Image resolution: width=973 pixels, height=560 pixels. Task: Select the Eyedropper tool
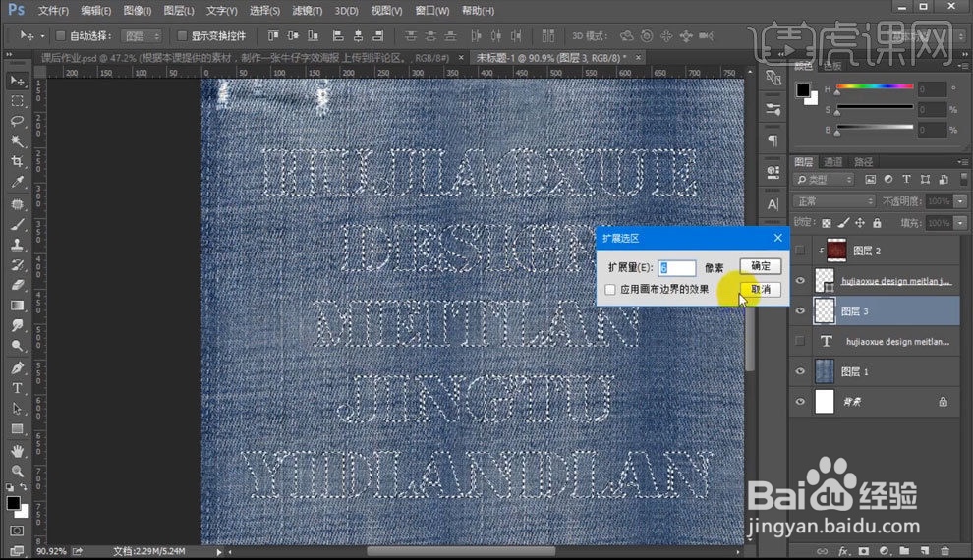(18, 183)
